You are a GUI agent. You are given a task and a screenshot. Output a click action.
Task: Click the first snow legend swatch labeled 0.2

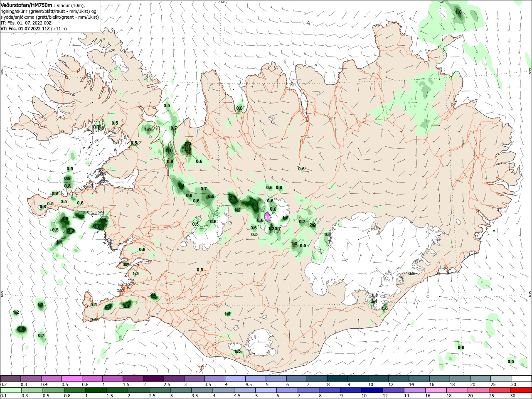pyautogui.click(x=10, y=379)
